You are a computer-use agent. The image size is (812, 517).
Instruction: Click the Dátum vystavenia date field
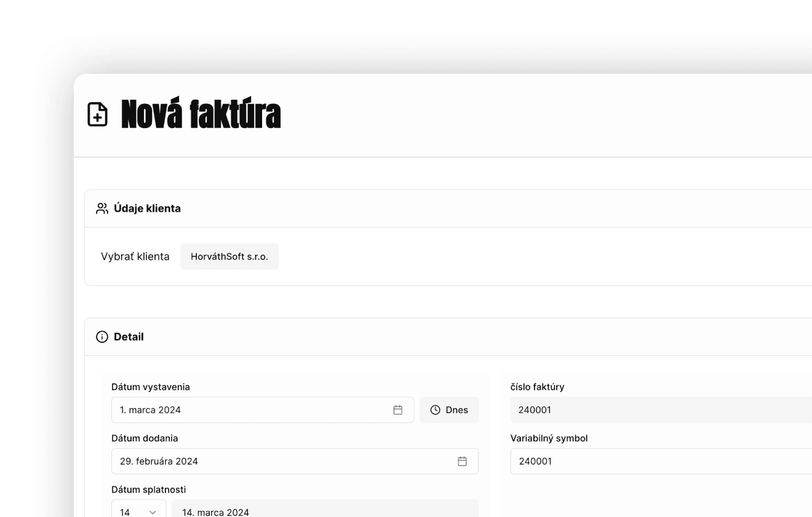coord(252,410)
